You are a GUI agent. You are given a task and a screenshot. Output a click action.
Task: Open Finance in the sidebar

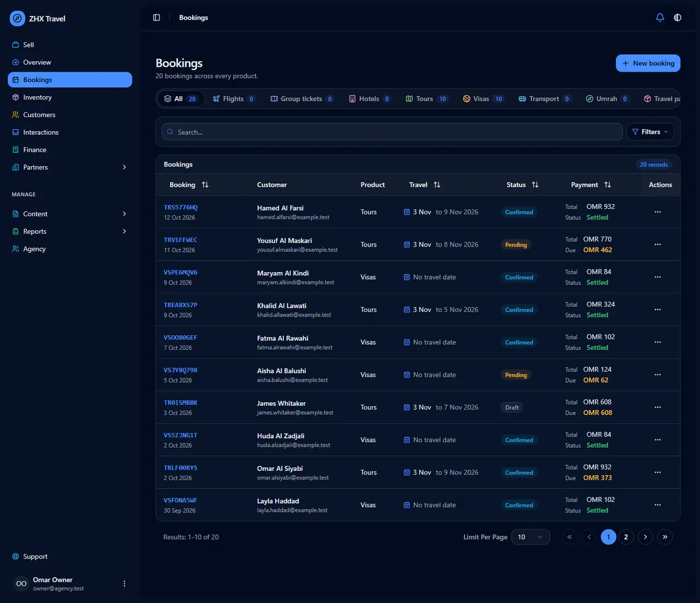[x=70, y=150]
